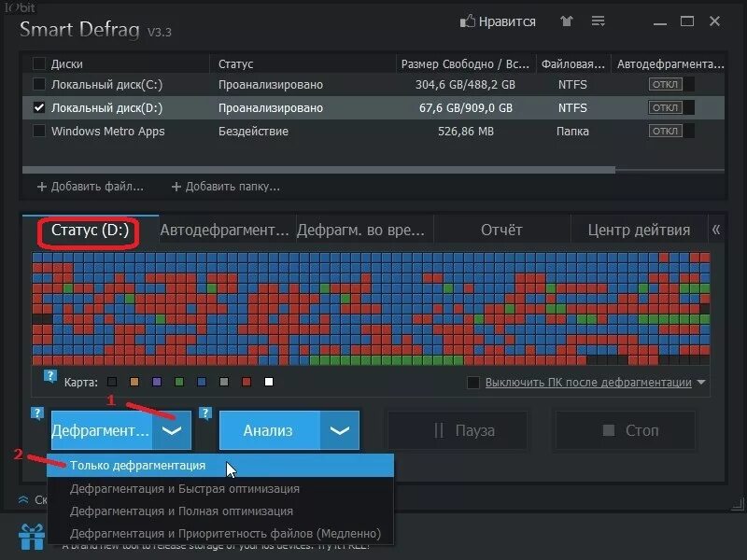
Task: Enable shutdown PC after defragmentation checkbox
Action: (473, 383)
